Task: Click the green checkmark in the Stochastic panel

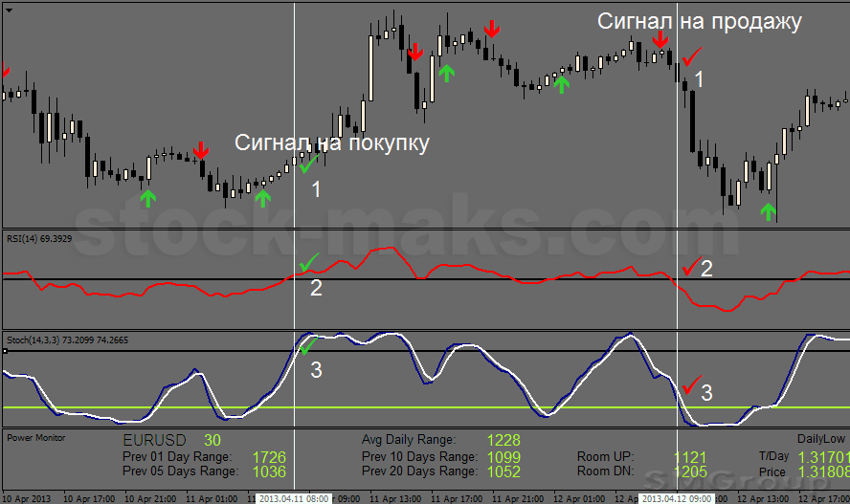Action: (308, 346)
